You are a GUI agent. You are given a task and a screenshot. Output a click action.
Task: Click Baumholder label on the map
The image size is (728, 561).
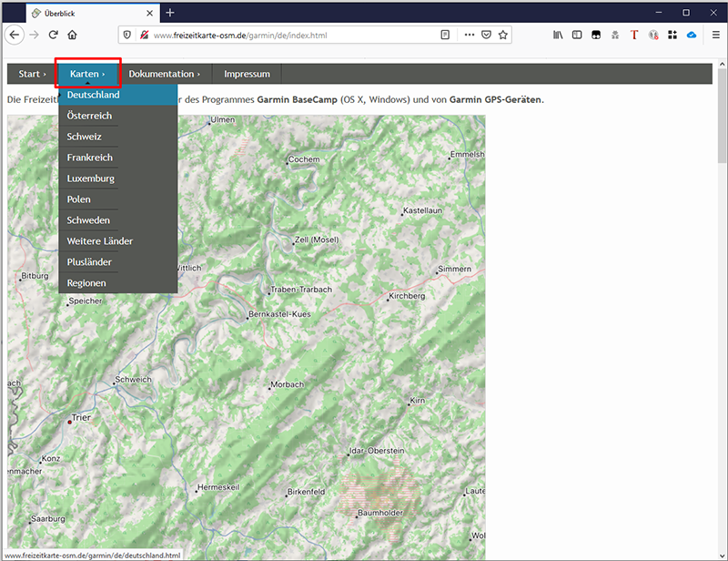(380, 513)
